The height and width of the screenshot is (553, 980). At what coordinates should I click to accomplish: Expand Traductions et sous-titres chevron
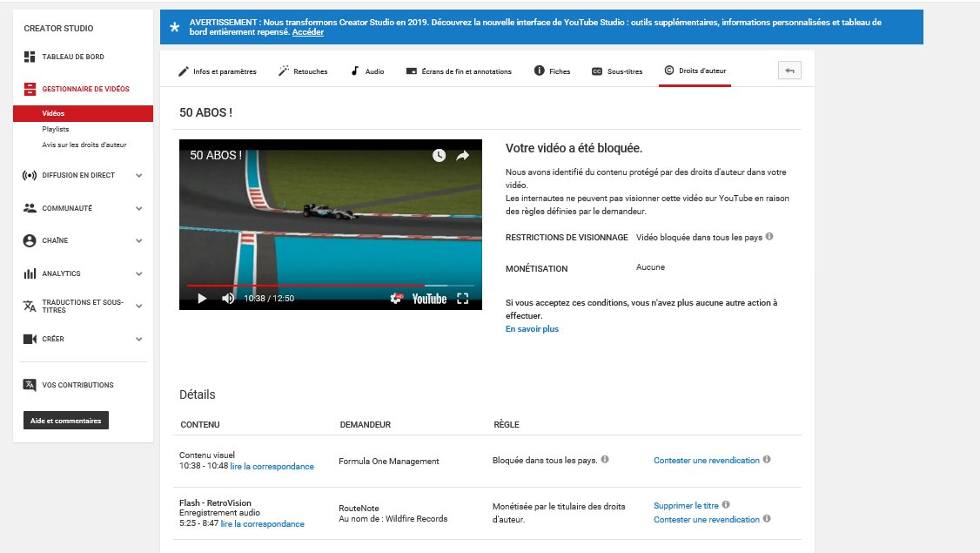(x=138, y=306)
